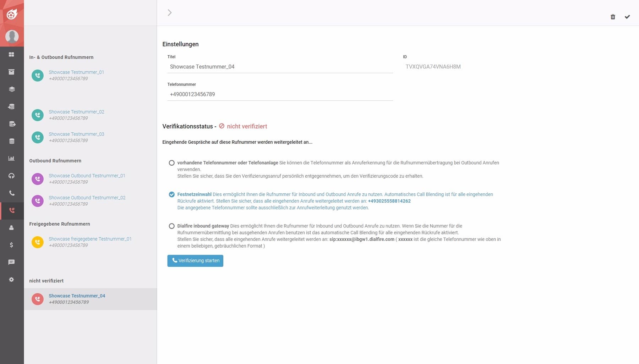The height and width of the screenshot is (364, 639).
Task: Click the Outbound Rufnummern heading
Action: (x=55, y=161)
